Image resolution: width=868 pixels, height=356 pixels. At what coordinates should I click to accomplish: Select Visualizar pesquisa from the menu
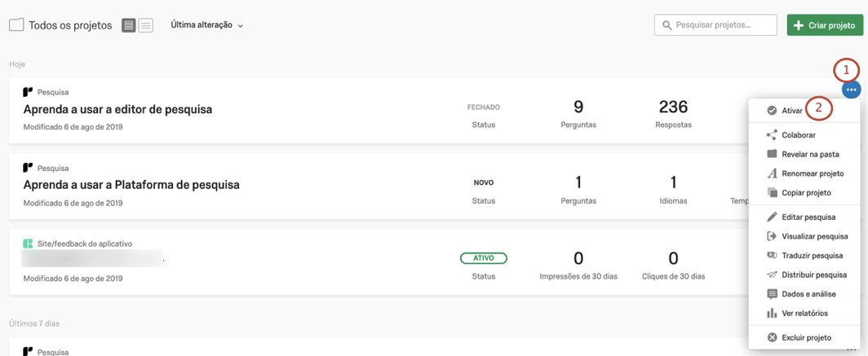(814, 236)
